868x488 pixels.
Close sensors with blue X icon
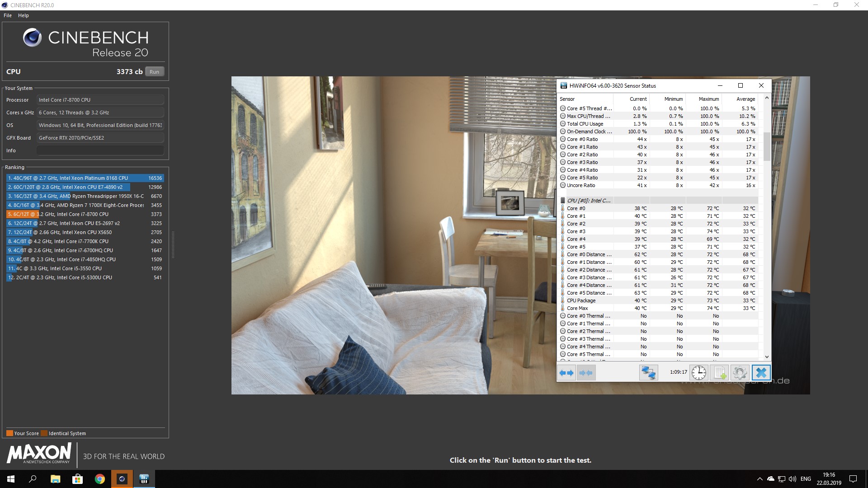[761, 373]
